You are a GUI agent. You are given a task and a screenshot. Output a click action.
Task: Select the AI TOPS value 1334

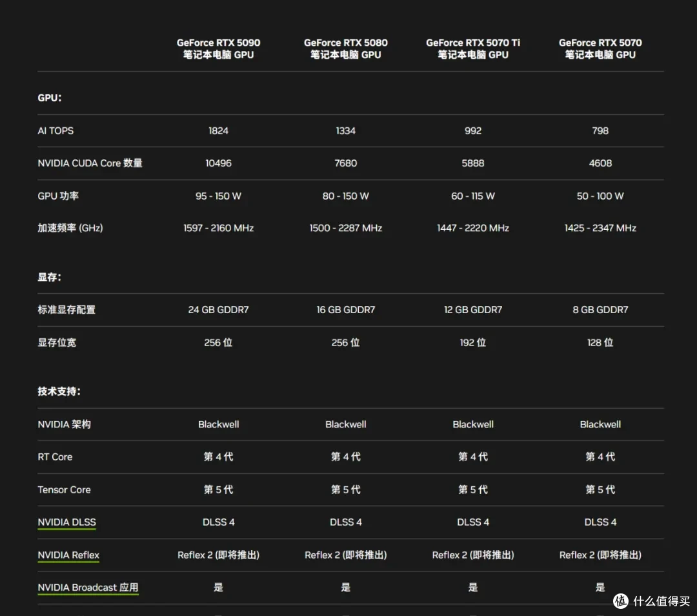(345, 131)
